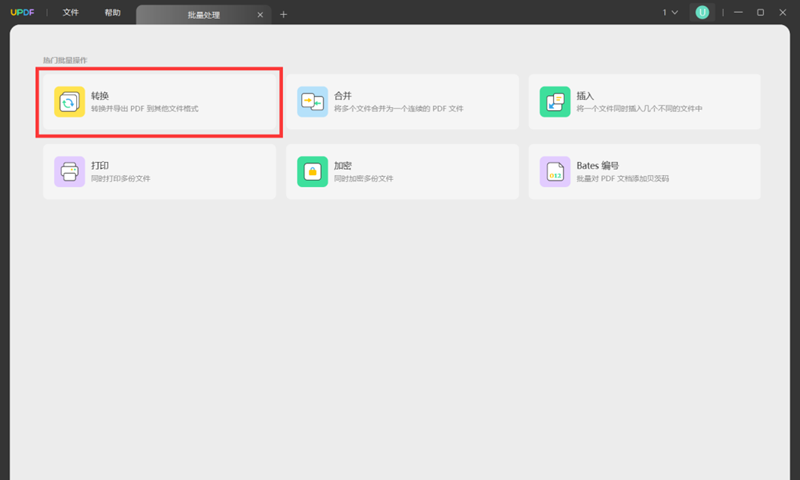Screen dimensions: 800x480
Task: Click description 转换并导出 PDF 到其他文件格式
Action: point(145,109)
